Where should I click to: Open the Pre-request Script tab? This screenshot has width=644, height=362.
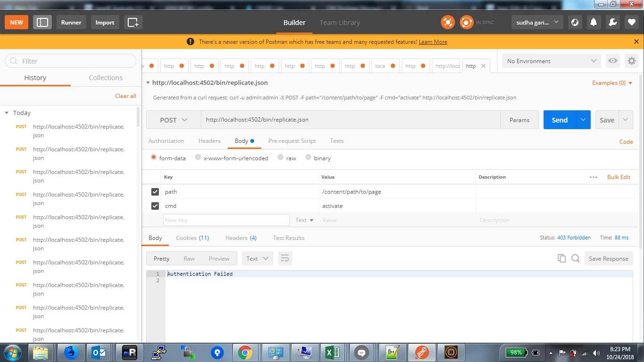(x=292, y=141)
